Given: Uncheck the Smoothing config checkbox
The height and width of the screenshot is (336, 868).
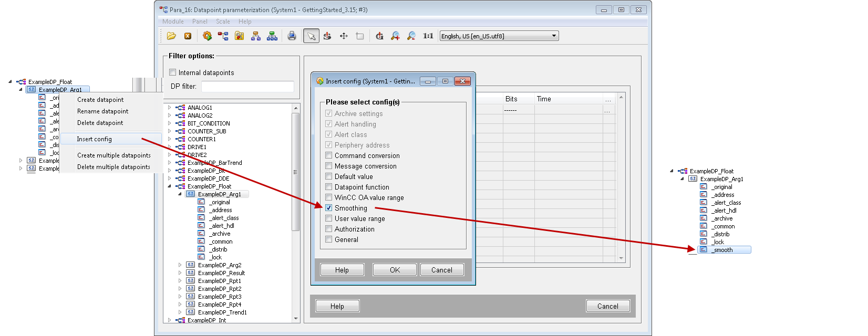Looking at the screenshot, I should pyautogui.click(x=329, y=208).
